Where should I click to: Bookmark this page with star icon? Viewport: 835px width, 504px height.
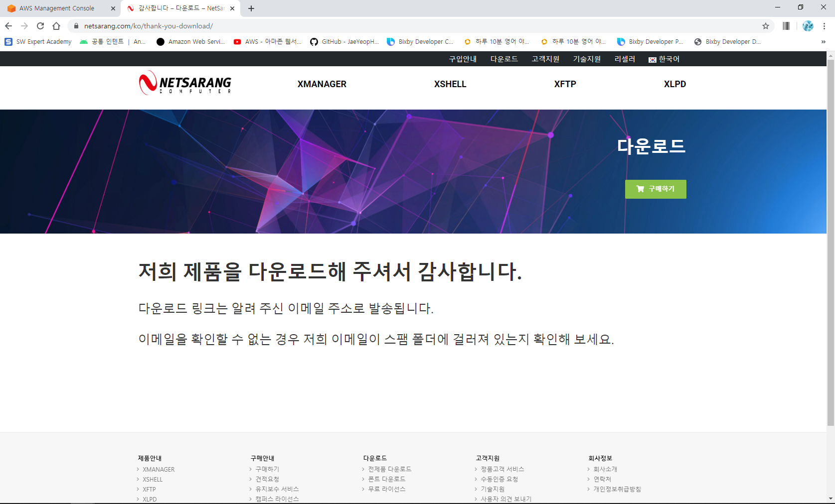click(x=766, y=26)
